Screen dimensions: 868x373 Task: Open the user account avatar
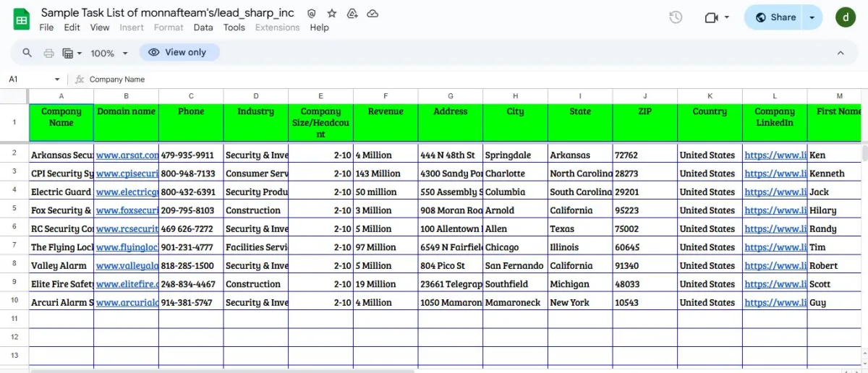845,17
